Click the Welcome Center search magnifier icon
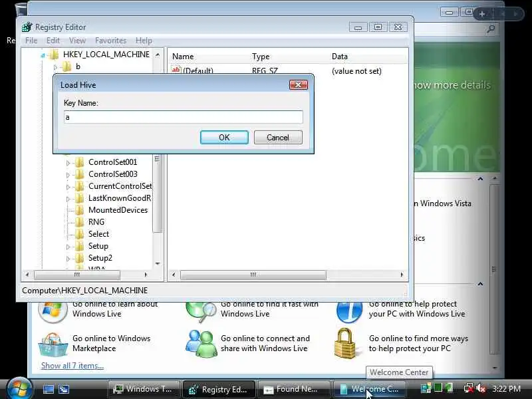532x399 pixels. 491,29
